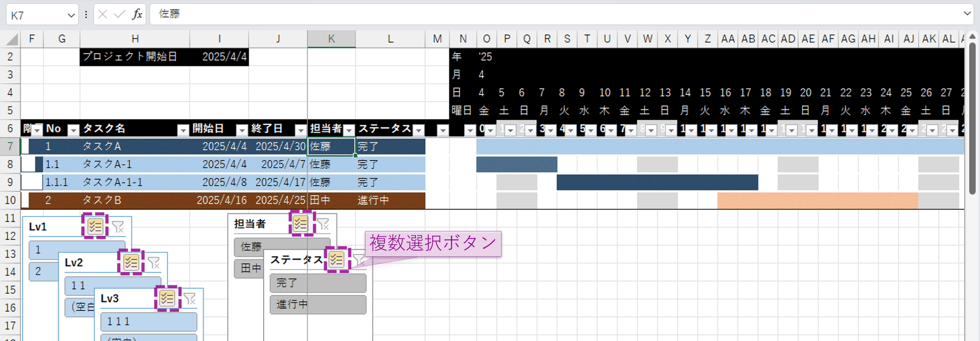
Task: Open filter dropdown for タスク名 column
Action: 183,130
